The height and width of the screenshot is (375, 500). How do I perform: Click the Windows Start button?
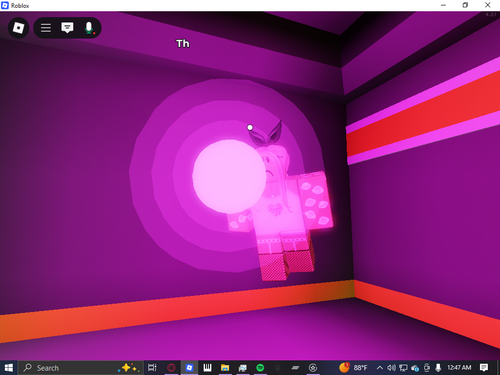click(9, 368)
